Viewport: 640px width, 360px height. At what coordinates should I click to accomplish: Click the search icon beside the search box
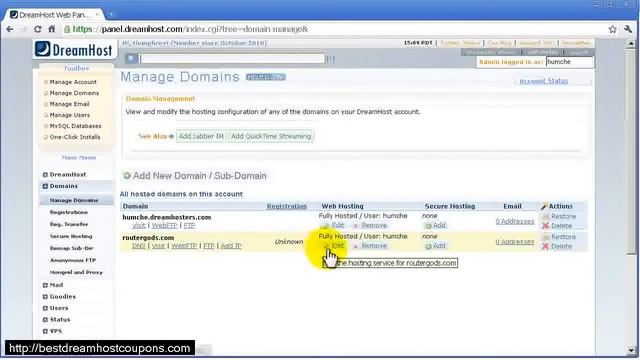(131, 59)
